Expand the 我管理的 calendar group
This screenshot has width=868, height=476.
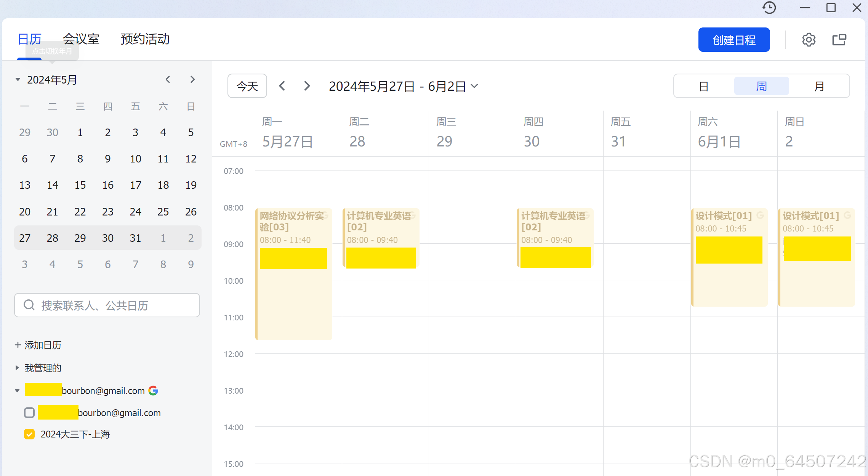pos(17,368)
